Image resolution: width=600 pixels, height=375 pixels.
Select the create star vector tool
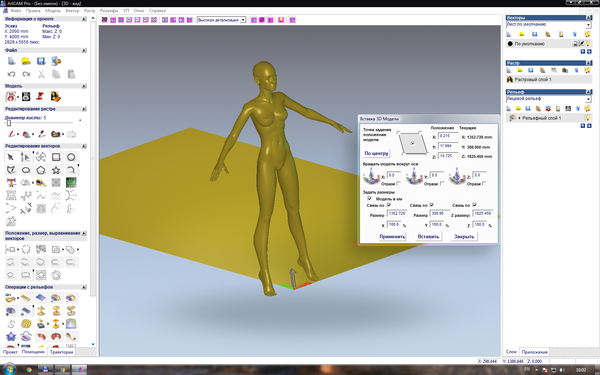click(x=56, y=170)
